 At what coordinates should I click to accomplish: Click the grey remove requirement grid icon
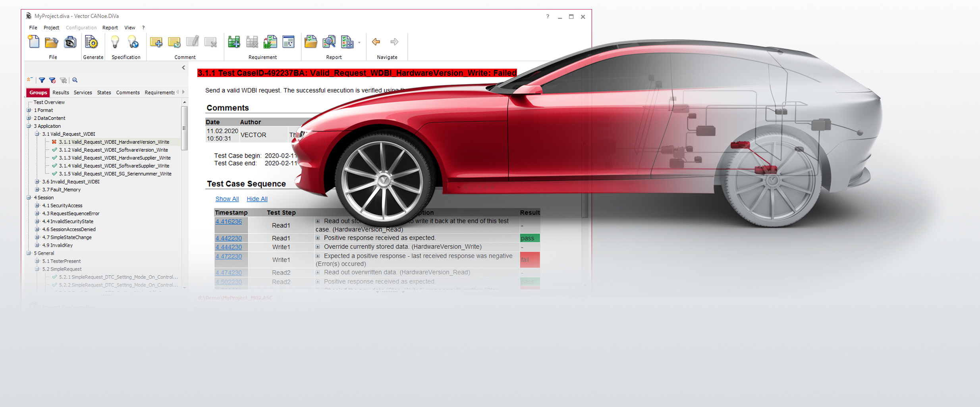[252, 42]
